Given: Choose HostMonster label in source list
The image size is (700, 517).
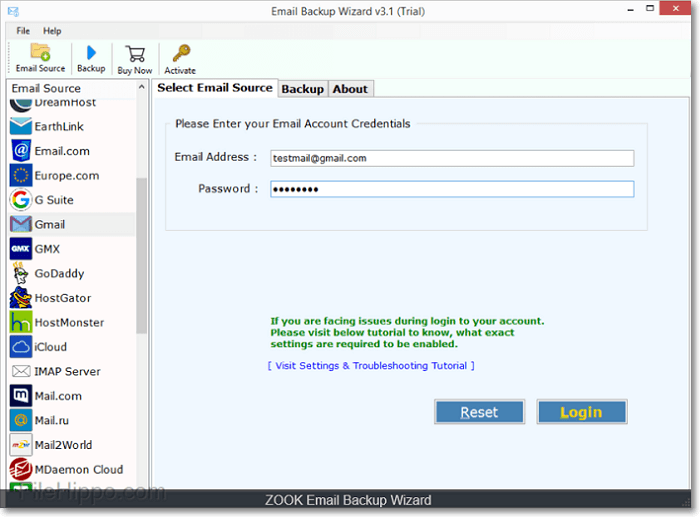Looking at the screenshot, I should (69, 322).
